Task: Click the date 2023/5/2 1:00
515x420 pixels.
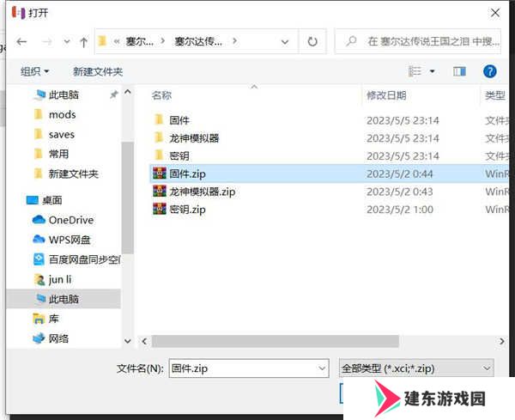Action: [400, 209]
